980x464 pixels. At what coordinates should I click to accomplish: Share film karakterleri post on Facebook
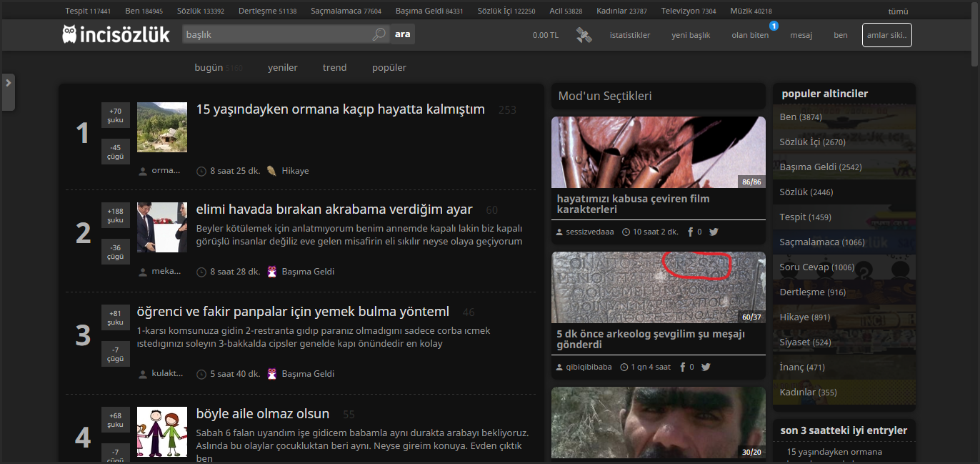691,232
